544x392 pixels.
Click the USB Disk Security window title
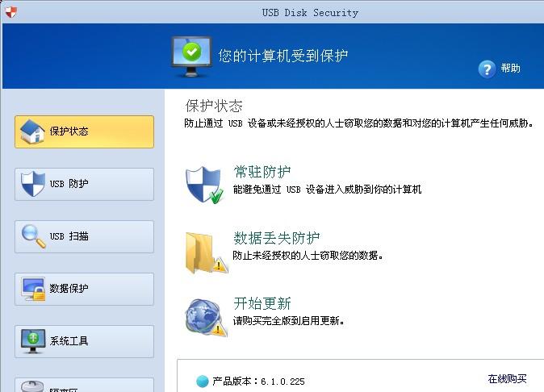(x=310, y=13)
